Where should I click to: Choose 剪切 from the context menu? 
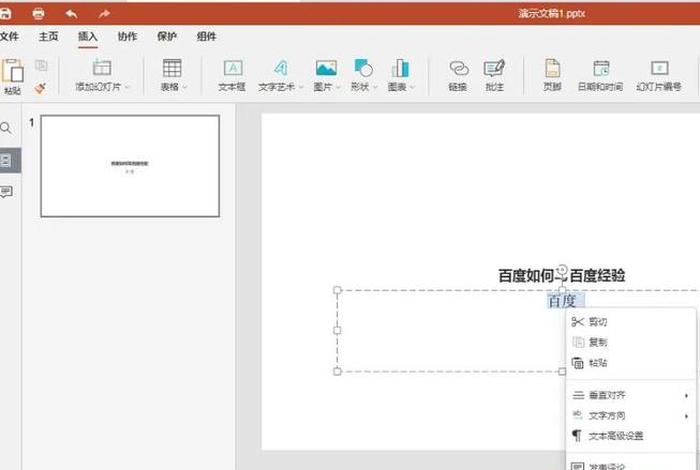coord(631,322)
